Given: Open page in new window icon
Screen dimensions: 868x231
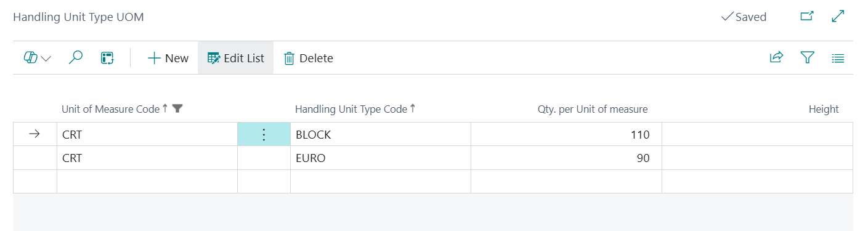Looking at the screenshot, I should coord(807,17).
